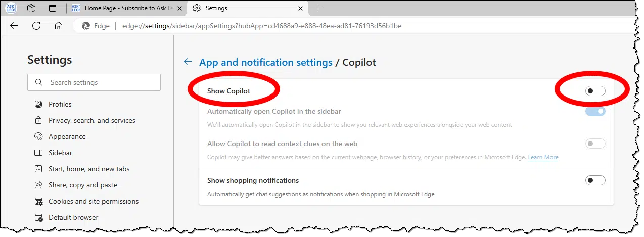Close the Settings tab
The image size is (644, 237).
301,8
